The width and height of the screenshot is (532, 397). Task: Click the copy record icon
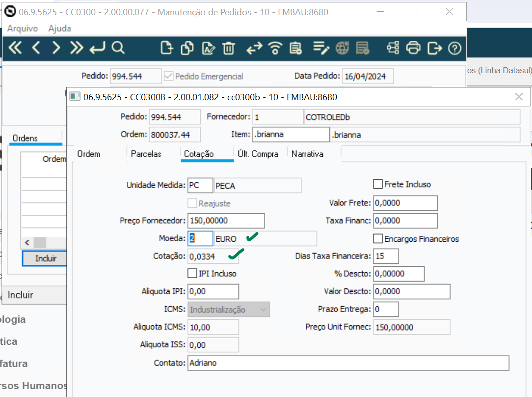click(x=187, y=48)
